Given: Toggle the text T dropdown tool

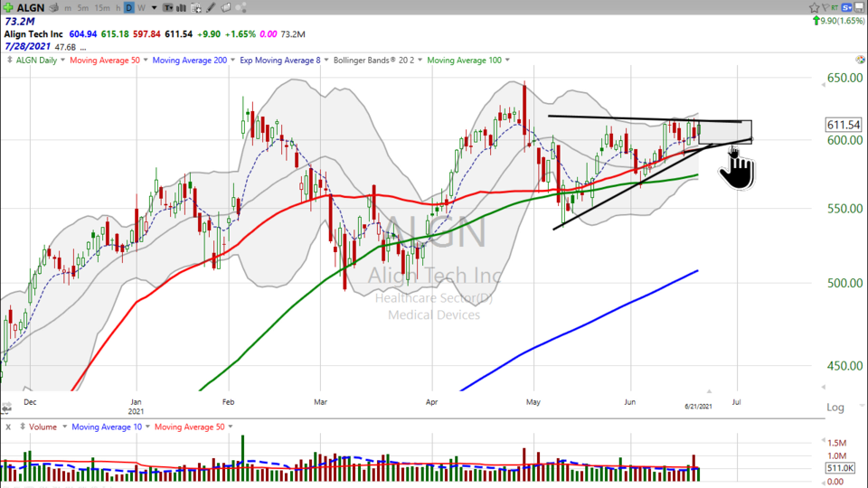Looking at the screenshot, I should (167, 8).
